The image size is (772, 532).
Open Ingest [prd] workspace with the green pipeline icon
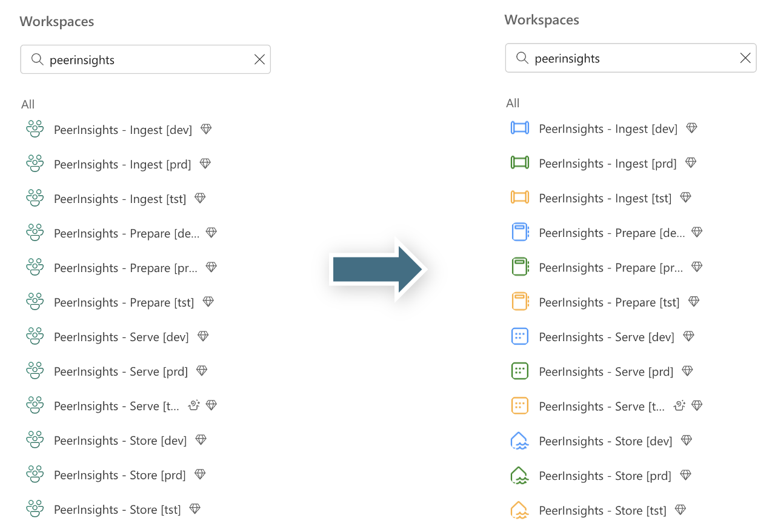point(608,163)
